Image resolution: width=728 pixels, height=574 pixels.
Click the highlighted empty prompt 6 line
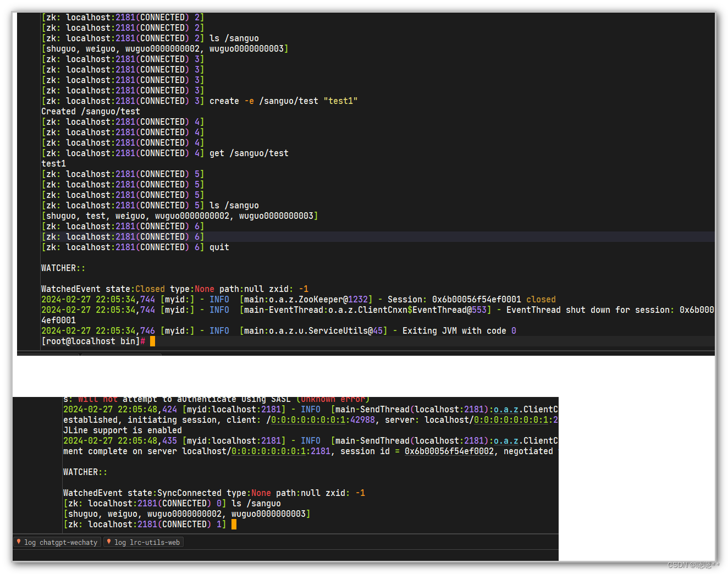378,237
